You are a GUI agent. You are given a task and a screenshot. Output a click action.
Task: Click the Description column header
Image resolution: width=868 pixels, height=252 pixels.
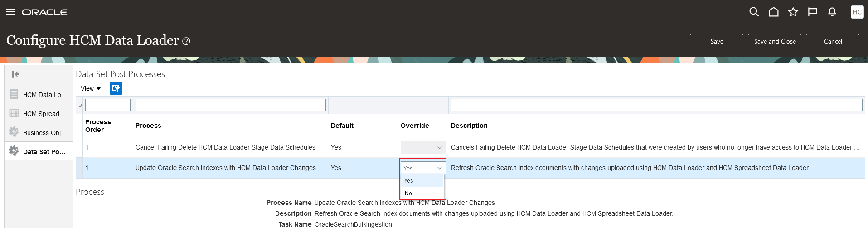469,126
